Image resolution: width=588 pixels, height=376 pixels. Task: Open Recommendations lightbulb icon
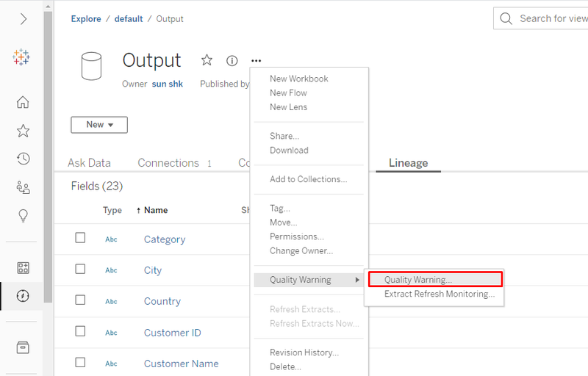tap(23, 215)
